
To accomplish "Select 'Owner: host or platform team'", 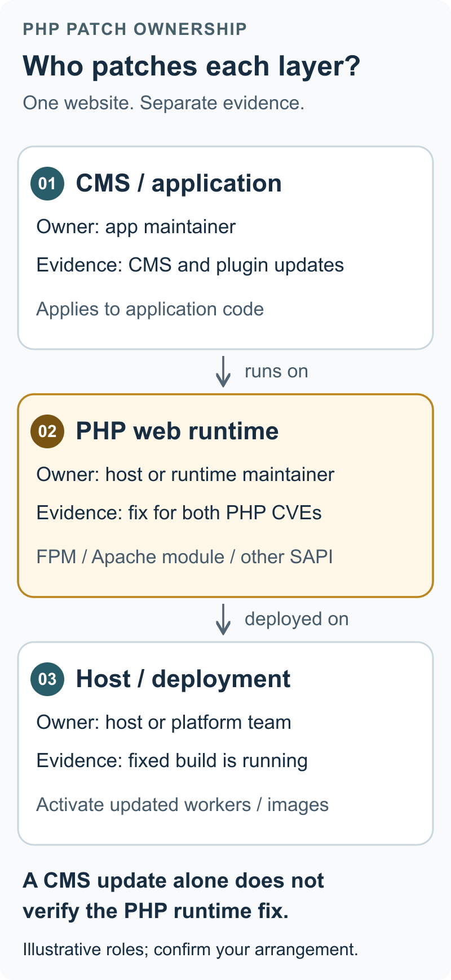I will tap(164, 723).
